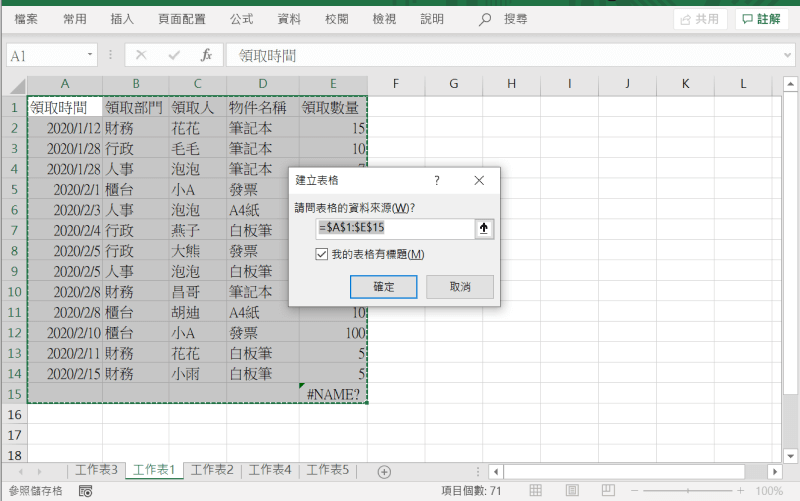This screenshot has height=501, width=800.
Task: Click the zoom out minus icon
Action: point(634,491)
